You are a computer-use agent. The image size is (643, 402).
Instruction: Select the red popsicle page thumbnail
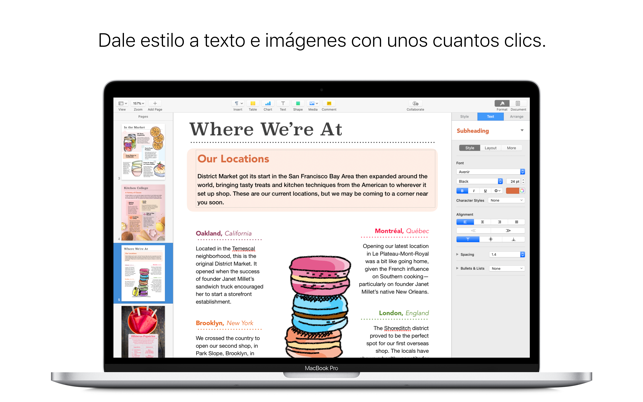click(143, 331)
